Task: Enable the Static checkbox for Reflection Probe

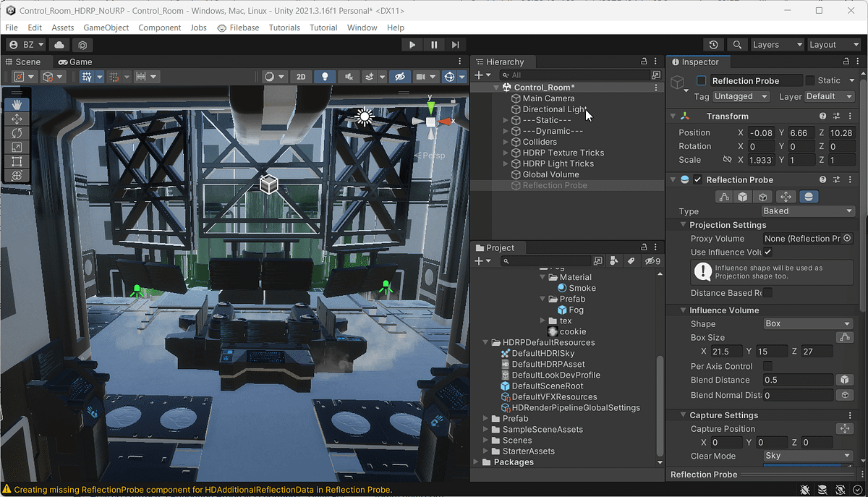Action: [812, 80]
